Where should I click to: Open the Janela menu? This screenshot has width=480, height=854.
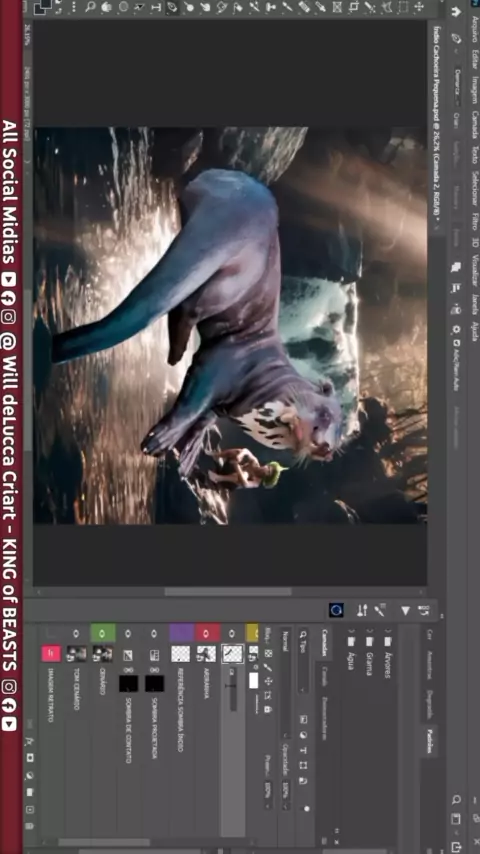click(474, 305)
